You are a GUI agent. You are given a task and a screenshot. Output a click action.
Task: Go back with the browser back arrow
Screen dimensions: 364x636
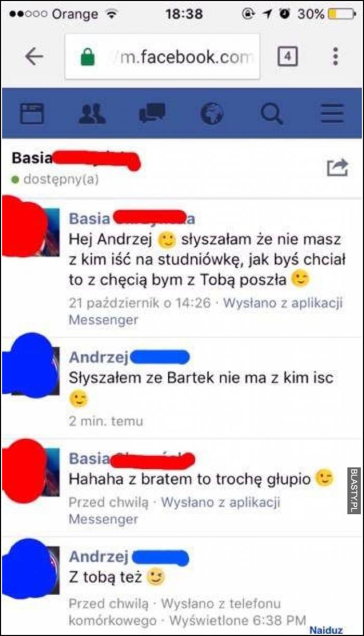pyautogui.click(x=34, y=57)
